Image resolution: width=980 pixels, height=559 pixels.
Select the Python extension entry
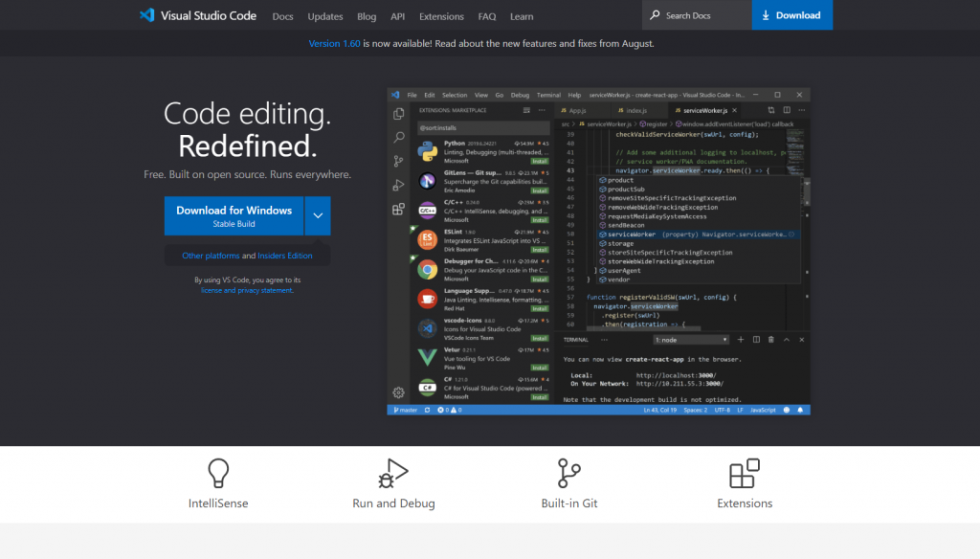coord(483,152)
